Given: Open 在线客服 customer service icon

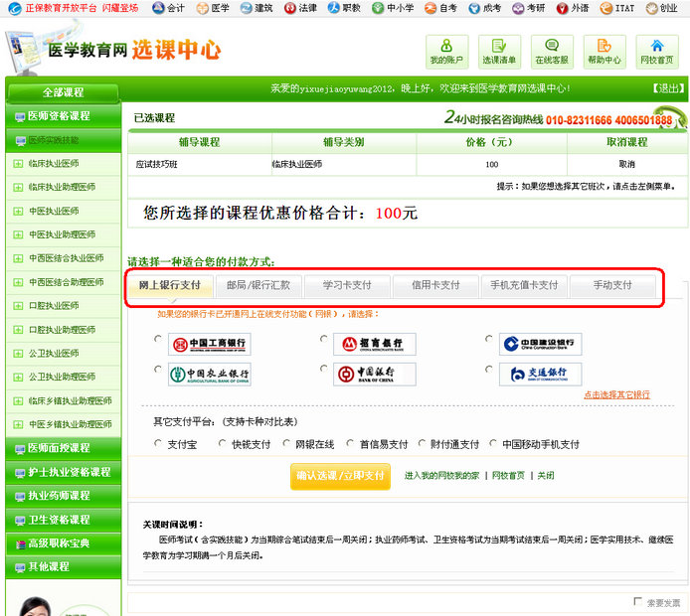Looking at the screenshot, I should pos(552,51).
